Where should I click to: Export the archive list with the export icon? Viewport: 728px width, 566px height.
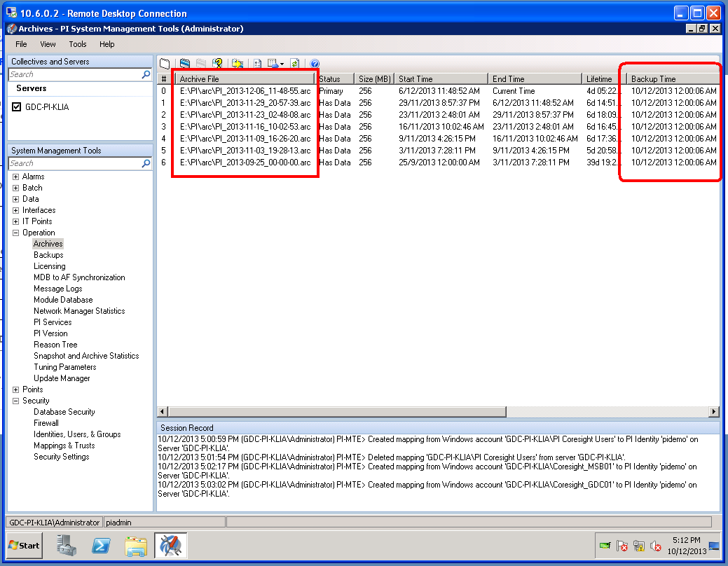[271, 62]
